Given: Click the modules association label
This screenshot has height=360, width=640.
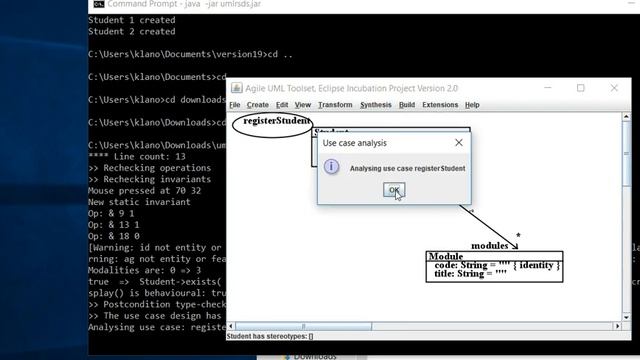Looking at the screenshot, I should click(x=489, y=246).
